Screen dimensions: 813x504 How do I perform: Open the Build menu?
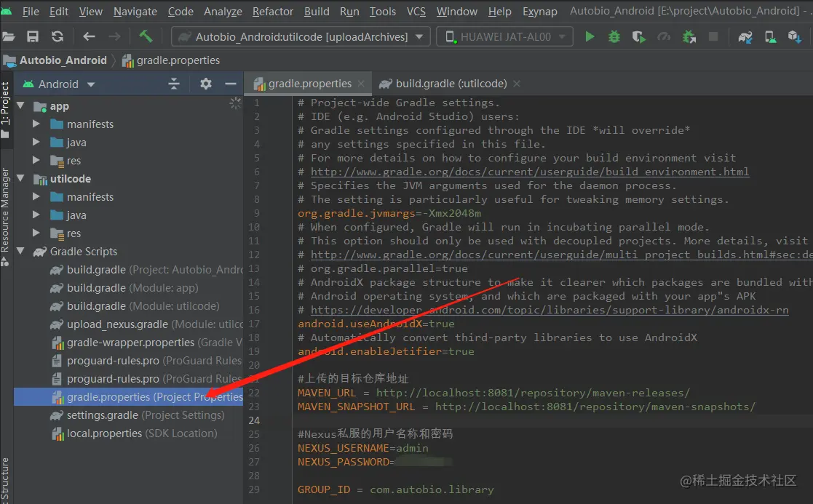pyautogui.click(x=317, y=12)
